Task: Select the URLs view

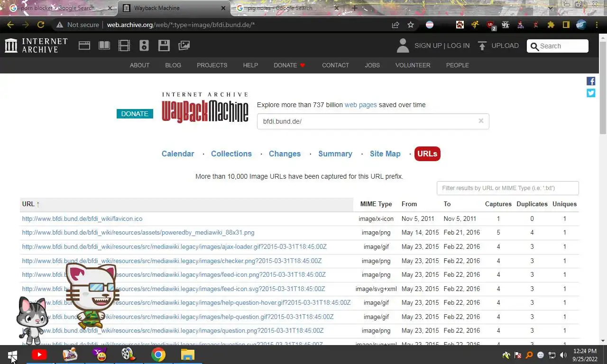Action: 427,154
